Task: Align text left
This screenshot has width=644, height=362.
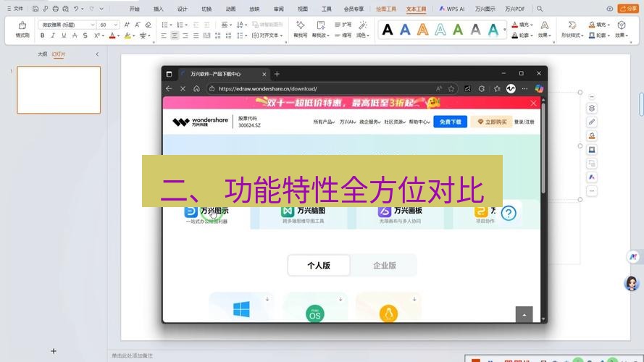Action: [x=164, y=35]
